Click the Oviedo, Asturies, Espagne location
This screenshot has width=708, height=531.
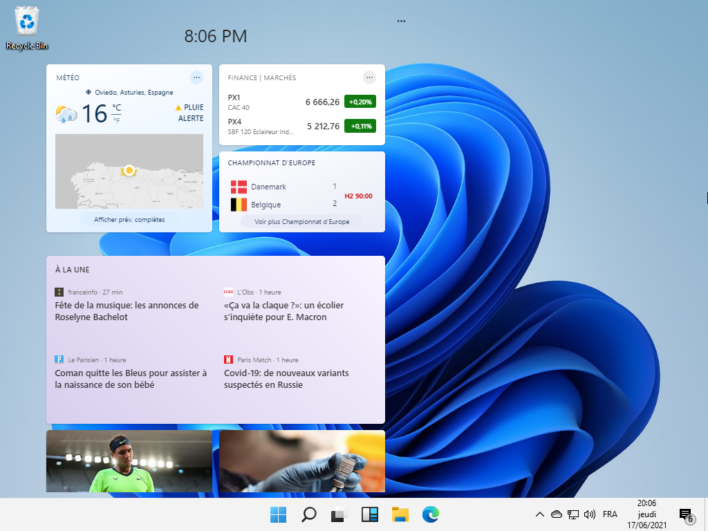(x=130, y=92)
